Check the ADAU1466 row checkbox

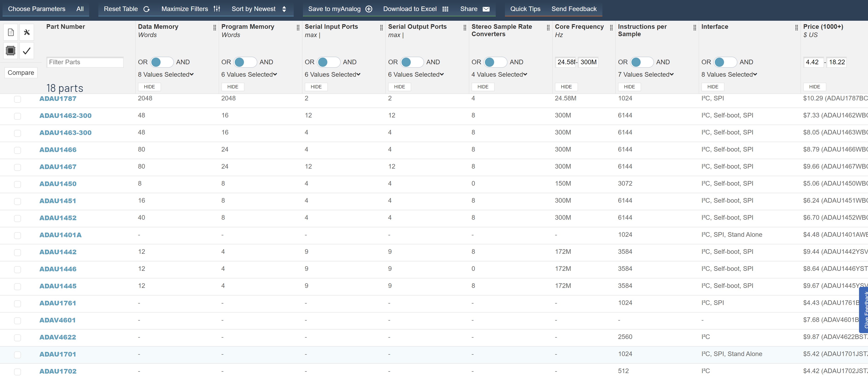pos(18,150)
